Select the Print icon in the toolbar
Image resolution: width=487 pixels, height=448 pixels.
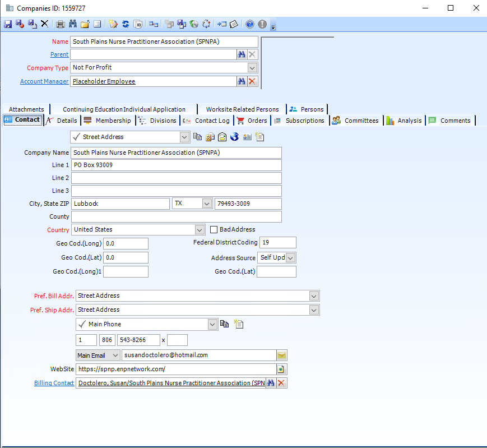59,24
